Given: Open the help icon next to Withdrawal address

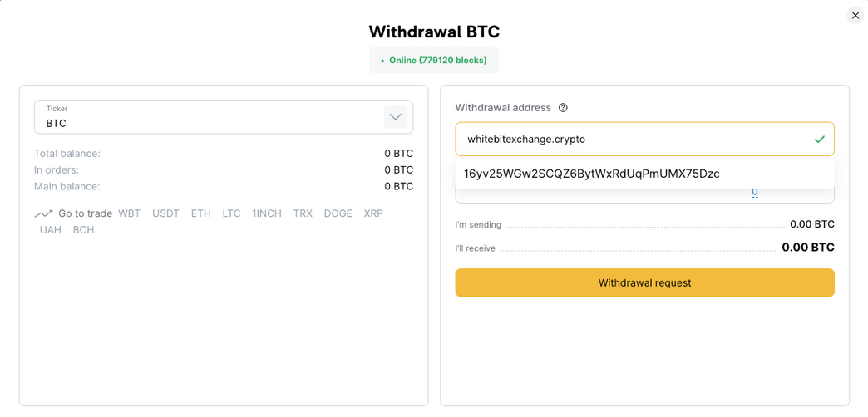Looking at the screenshot, I should coord(563,108).
